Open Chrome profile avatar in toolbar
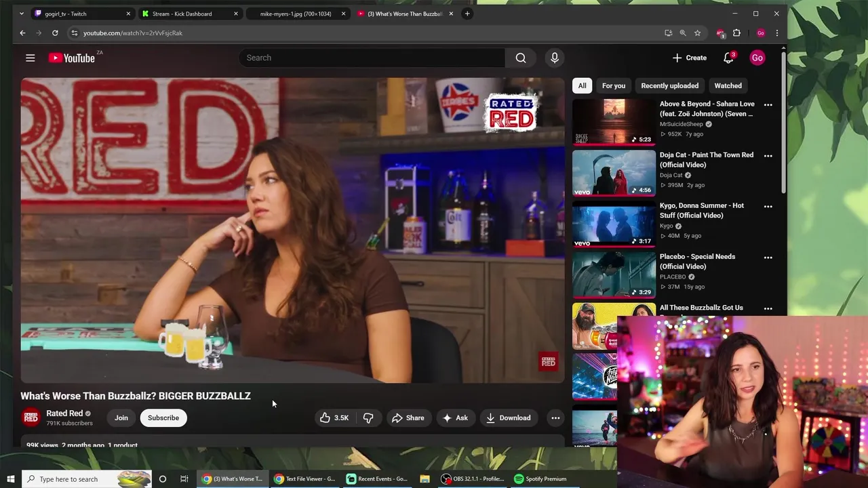The height and width of the screenshot is (488, 868). coord(761,33)
